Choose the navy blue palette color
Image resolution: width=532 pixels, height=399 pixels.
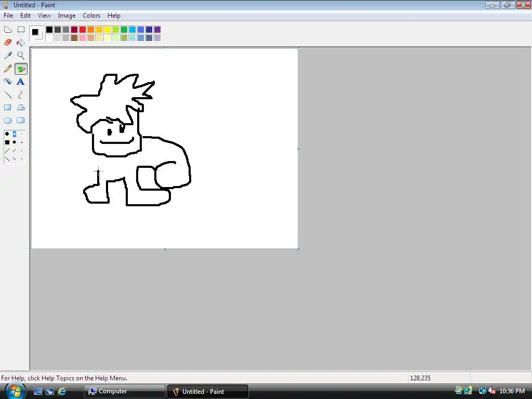(x=149, y=30)
